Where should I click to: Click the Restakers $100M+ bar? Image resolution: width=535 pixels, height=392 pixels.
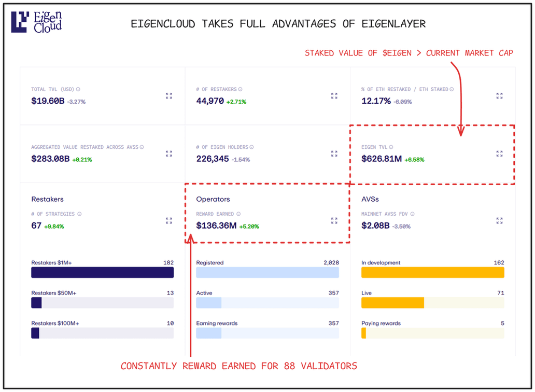102,333
